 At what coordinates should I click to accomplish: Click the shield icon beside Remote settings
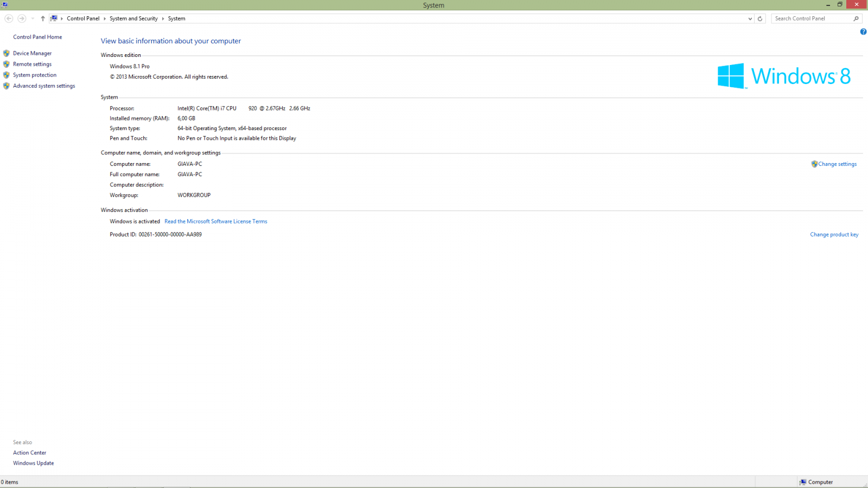(x=7, y=64)
